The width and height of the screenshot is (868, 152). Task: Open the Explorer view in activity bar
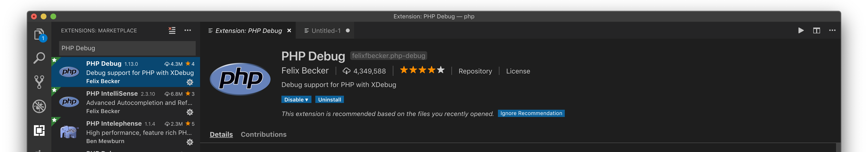pyautogui.click(x=39, y=34)
